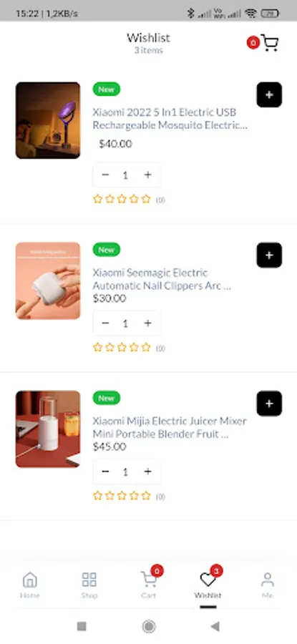This screenshot has height=644, width=297.
Task: Open the Shop tab
Action: tap(89, 585)
